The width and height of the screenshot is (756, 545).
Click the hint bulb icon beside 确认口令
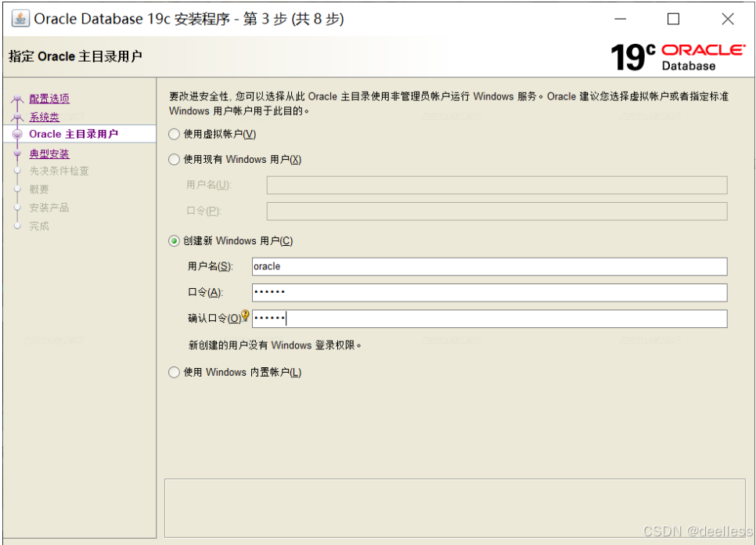[x=245, y=316]
